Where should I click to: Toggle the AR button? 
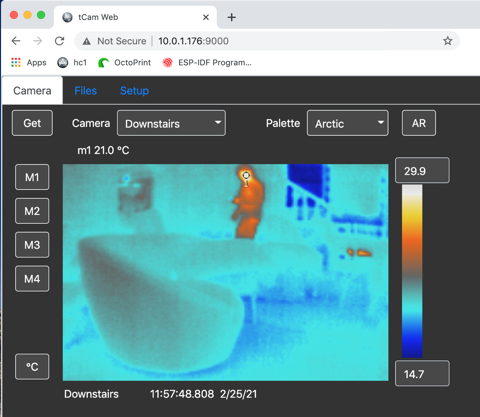coord(419,123)
